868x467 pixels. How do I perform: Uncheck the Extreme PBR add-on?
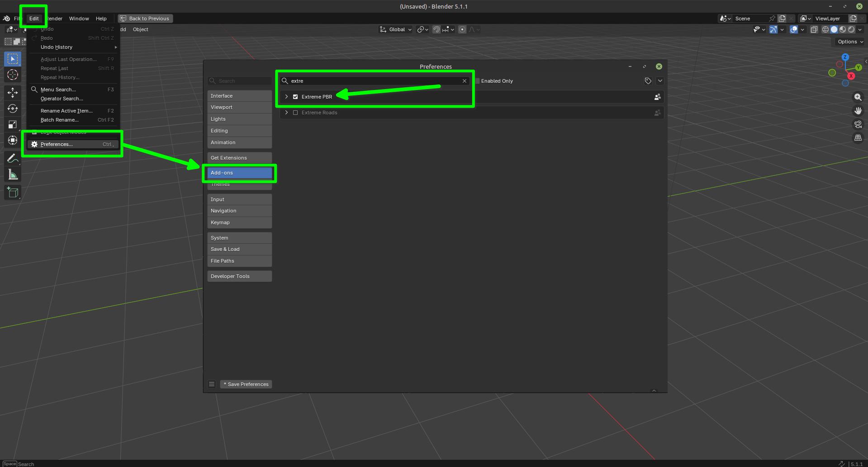[x=295, y=97]
